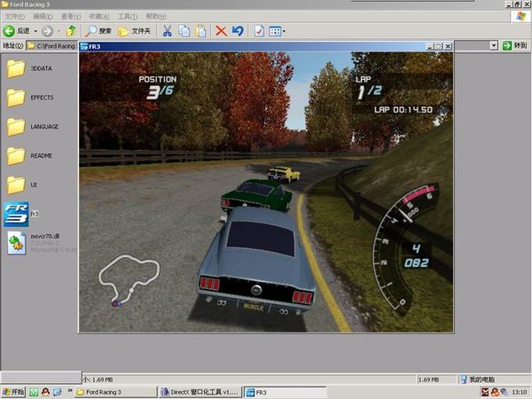The image size is (532, 399).
Task: Select the msvcr70.dll file
Action: click(x=16, y=243)
